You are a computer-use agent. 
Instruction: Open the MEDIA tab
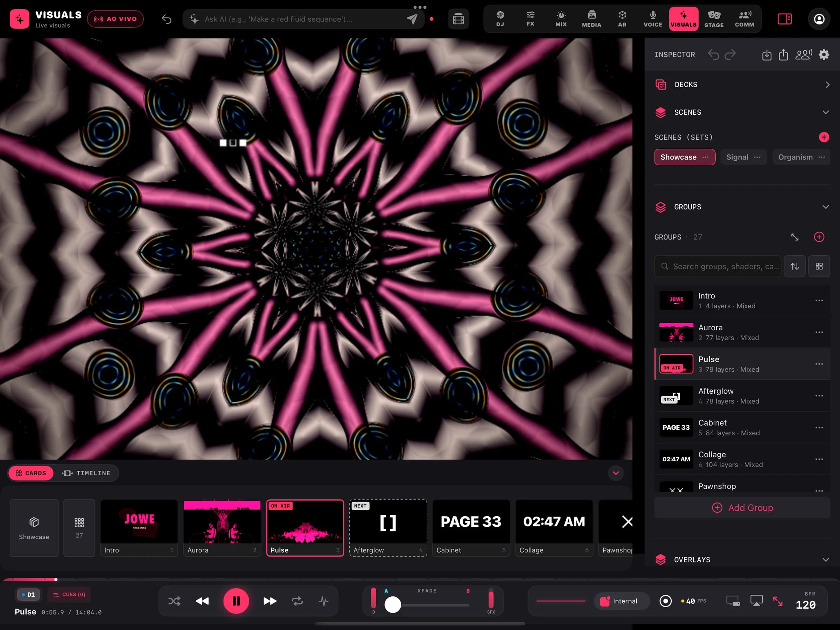[591, 19]
